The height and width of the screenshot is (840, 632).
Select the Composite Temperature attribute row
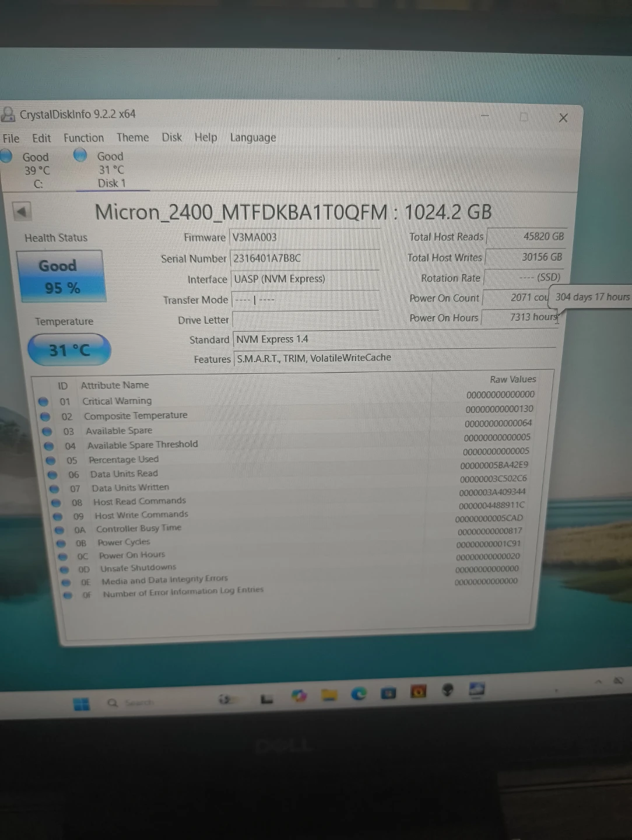[x=287, y=413]
